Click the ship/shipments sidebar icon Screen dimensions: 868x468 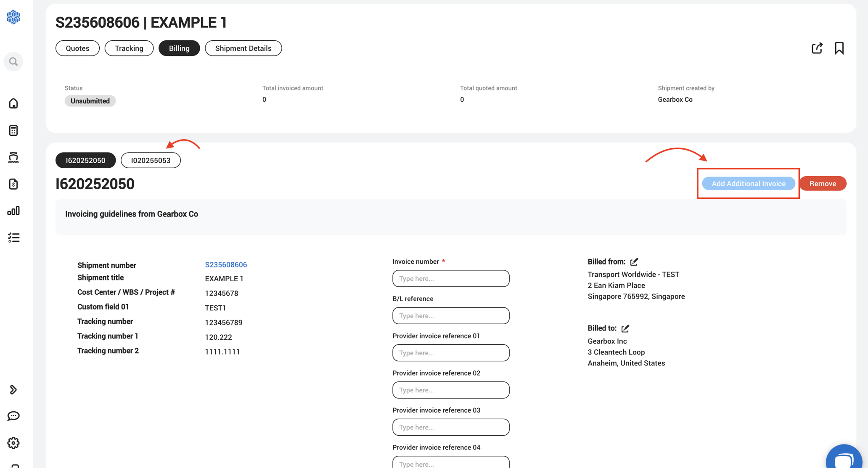[x=13, y=157]
